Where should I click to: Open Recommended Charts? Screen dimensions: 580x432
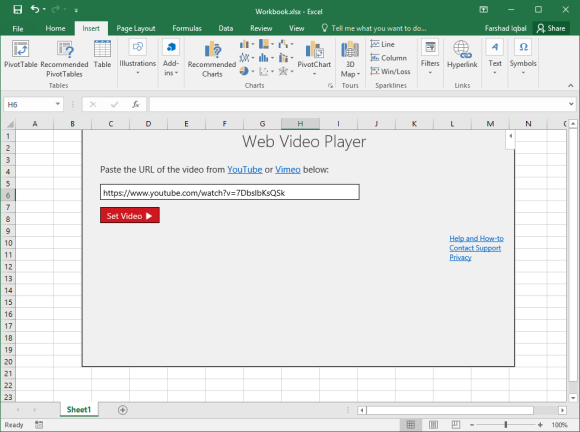(x=212, y=59)
